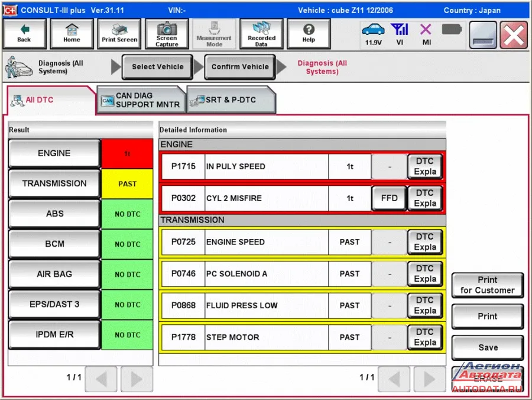The height and width of the screenshot is (400, 532).
Task: Select the BCM system button
Action: [54, 244]
